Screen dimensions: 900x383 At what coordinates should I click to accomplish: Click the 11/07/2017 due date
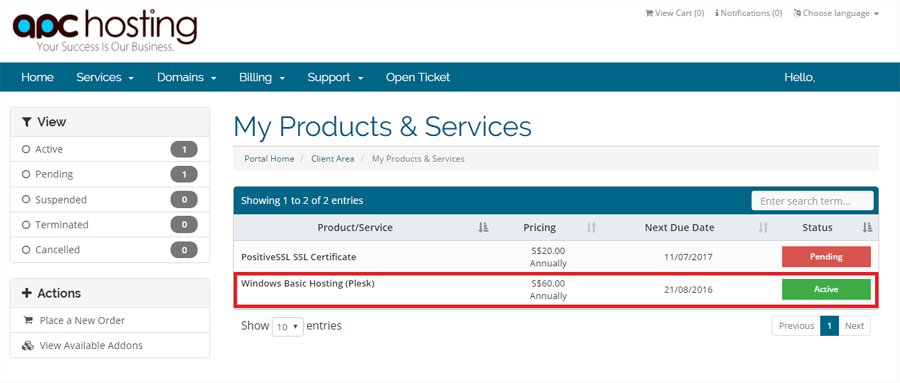pyautogui.click(x=688, y=257)
